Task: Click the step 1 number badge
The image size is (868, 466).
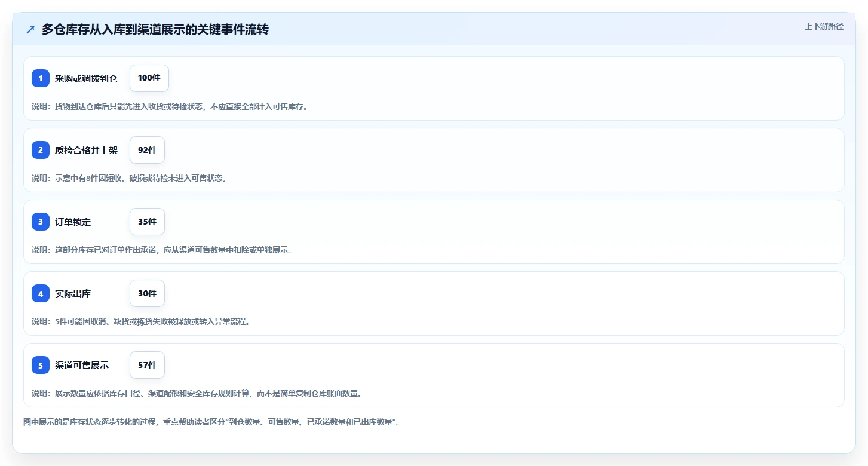Action: tap(41, 78)
